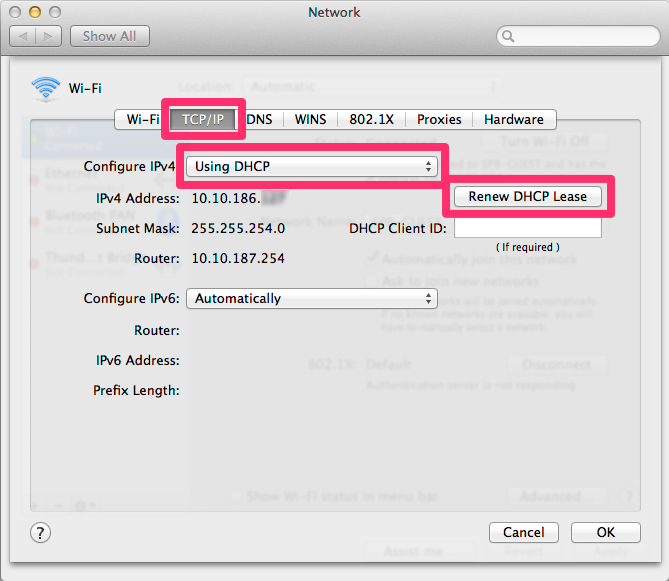Screen dimensions: 669x581
Task: Click the Show All toolbar button
Action: coord(109,36)
